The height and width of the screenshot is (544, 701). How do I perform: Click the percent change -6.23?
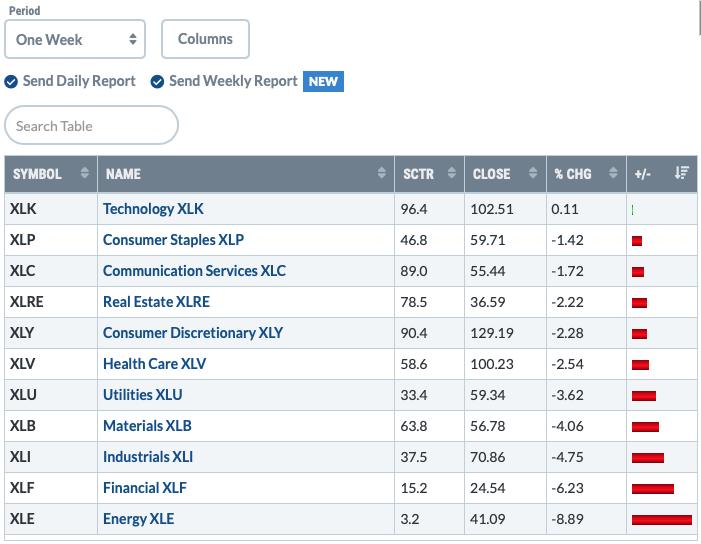567,488
